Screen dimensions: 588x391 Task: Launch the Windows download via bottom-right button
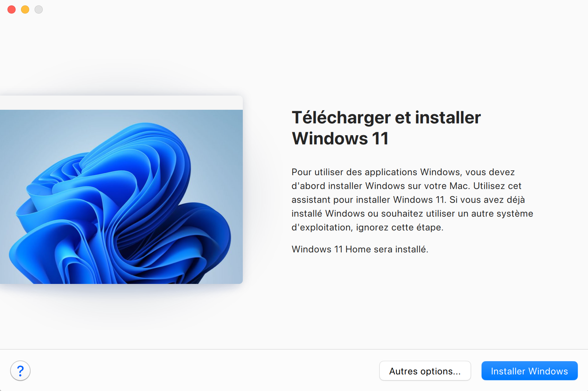529,371
